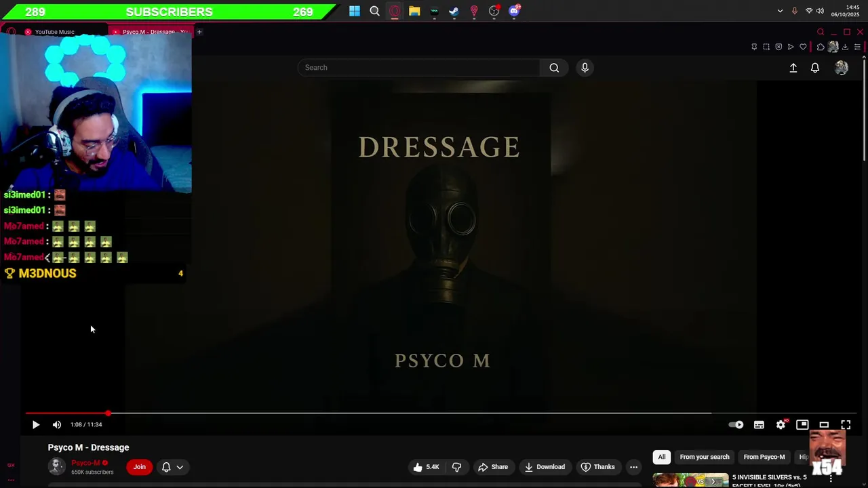This screenshot has height=488, width=868.
Task: Open the 5 INVISIBLE SILVERS video thumbnail
Action: pos(690,480)
